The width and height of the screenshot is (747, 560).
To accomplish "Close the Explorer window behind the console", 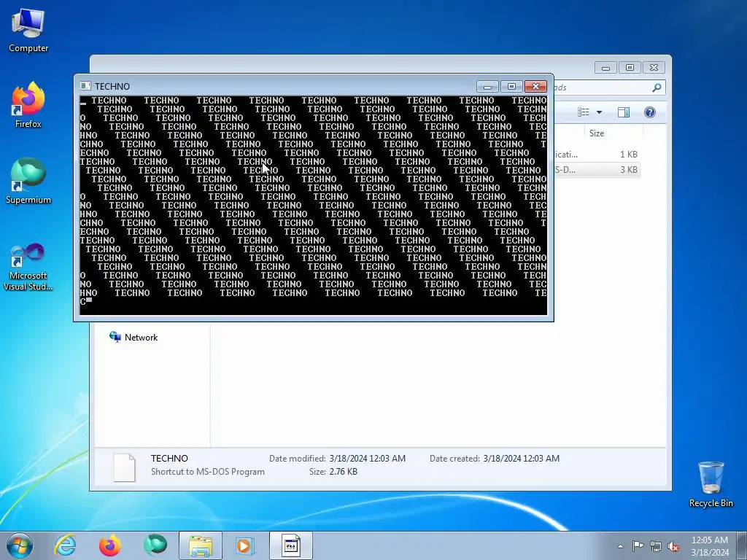I will (x=654, y=68).
